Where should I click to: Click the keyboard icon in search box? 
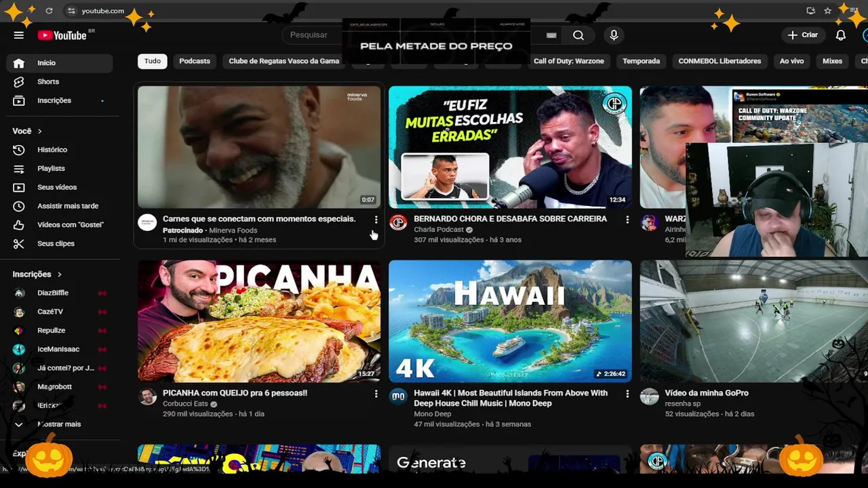click(x=551, y=35)
